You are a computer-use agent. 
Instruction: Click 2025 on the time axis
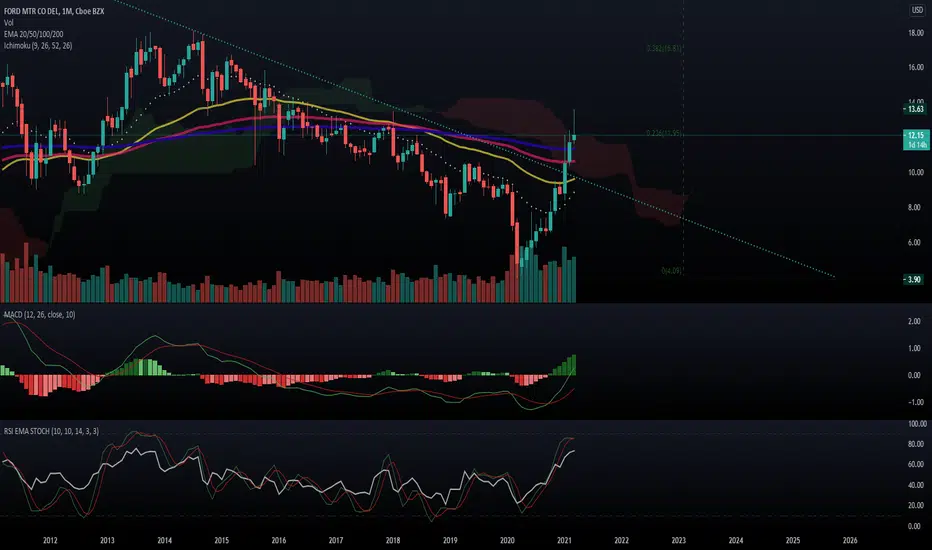(x=793, y=540)
